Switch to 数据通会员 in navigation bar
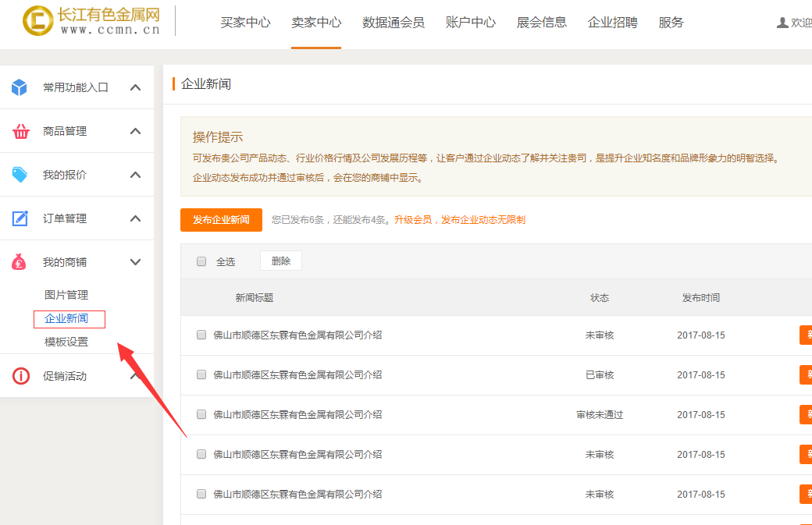This screenshot has width=812, height=525. click(x=393, y=23)
